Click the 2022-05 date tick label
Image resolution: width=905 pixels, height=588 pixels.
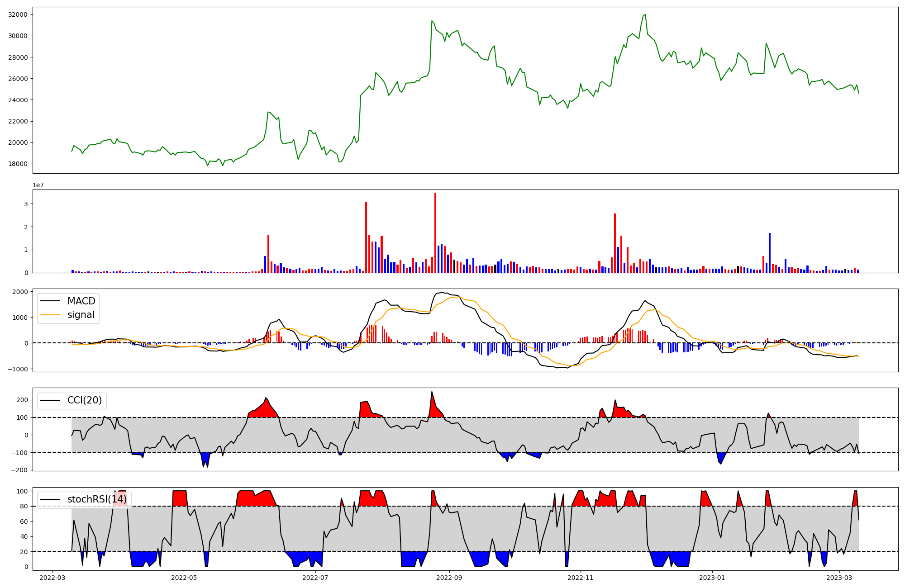tap(184, 578)
